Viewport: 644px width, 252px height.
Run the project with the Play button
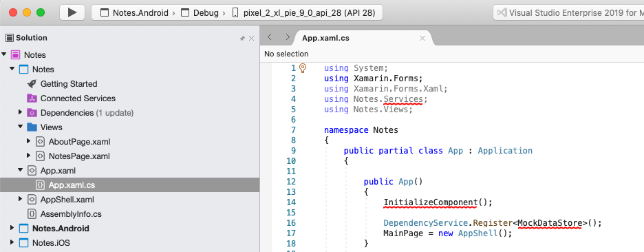coord(72,12)
